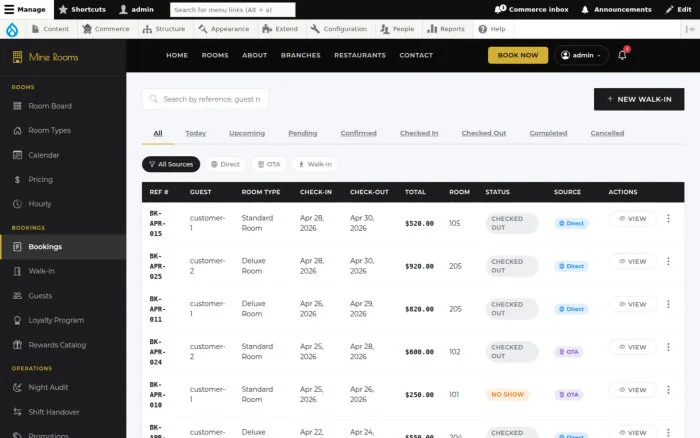700x438 pixels.
Task: View booking BK-APR-024
Action: pos(633,347)
